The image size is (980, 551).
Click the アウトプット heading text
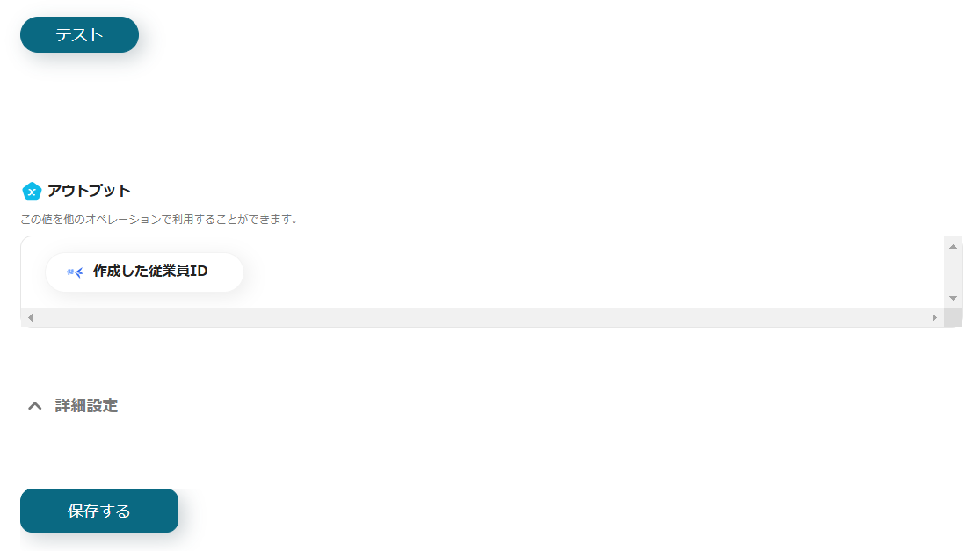tap(89, 192)
